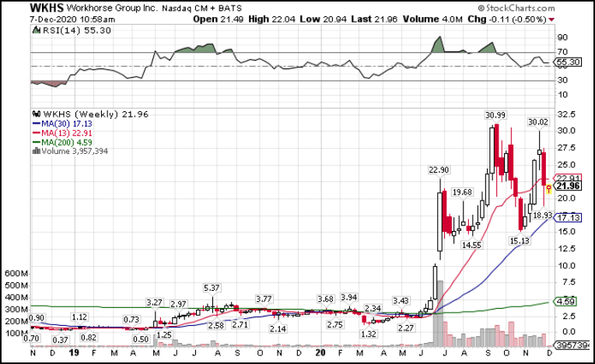Click the 1.25 price low label

click(x=164, y=334)
